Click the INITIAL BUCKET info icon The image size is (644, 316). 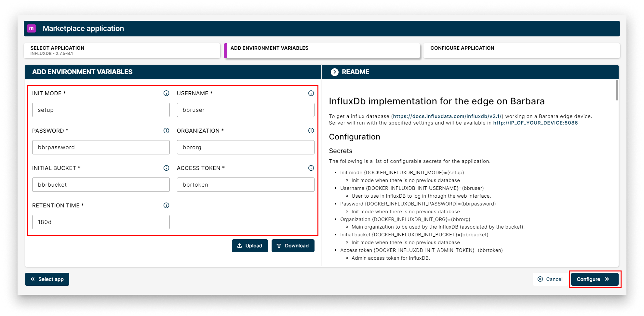coord(166,168)
